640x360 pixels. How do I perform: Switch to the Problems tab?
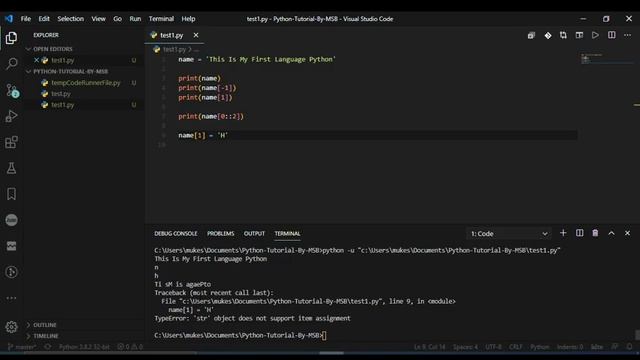click(x=220, y=233)
